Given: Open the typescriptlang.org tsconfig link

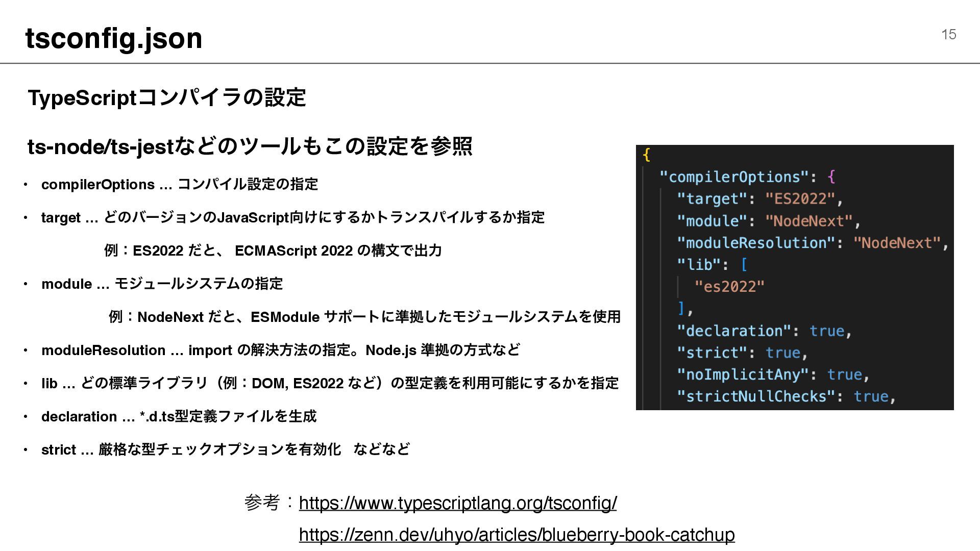Looking at the screenshot, I should pyautogui.click(x=458, y=503).
